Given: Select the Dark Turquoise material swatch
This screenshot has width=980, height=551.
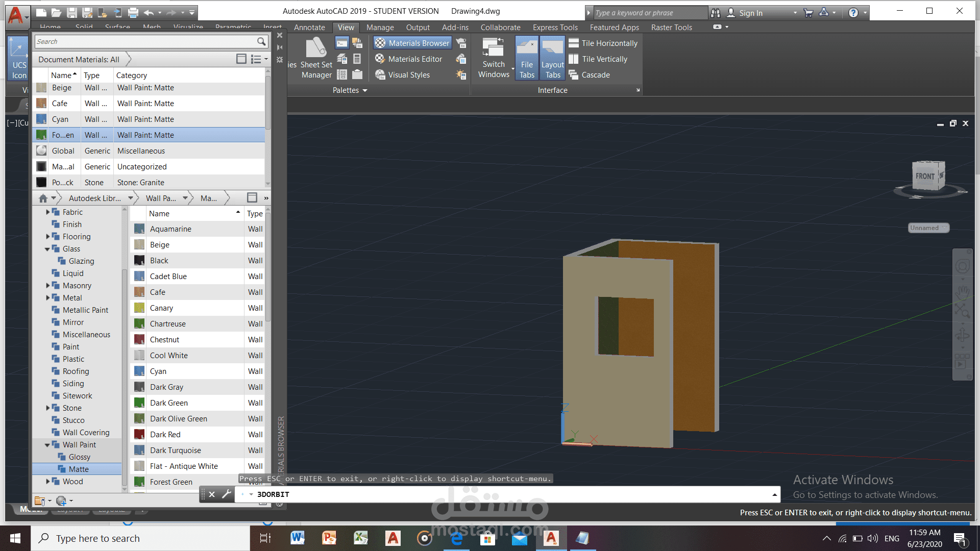Looking at the screenshot, I should pos(175,450).
